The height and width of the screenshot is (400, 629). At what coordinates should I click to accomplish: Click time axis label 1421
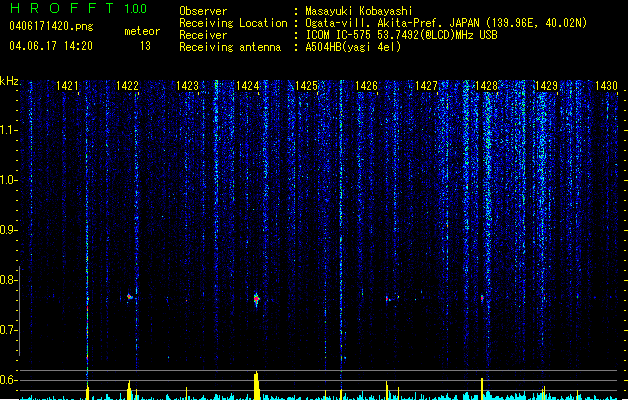(x=67, y=85)
